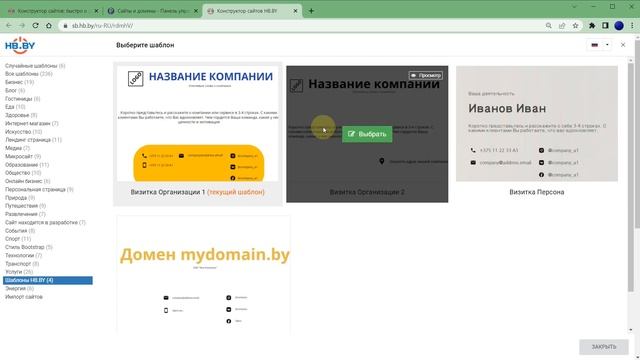
Task: Click the browser forward arrow
Action: 22,25
